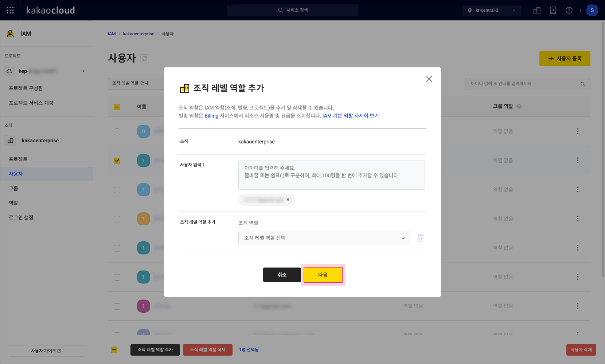Open 역할 in the sidebar
Viewport: 605px width, 364px height.
(x=13, y=203)
